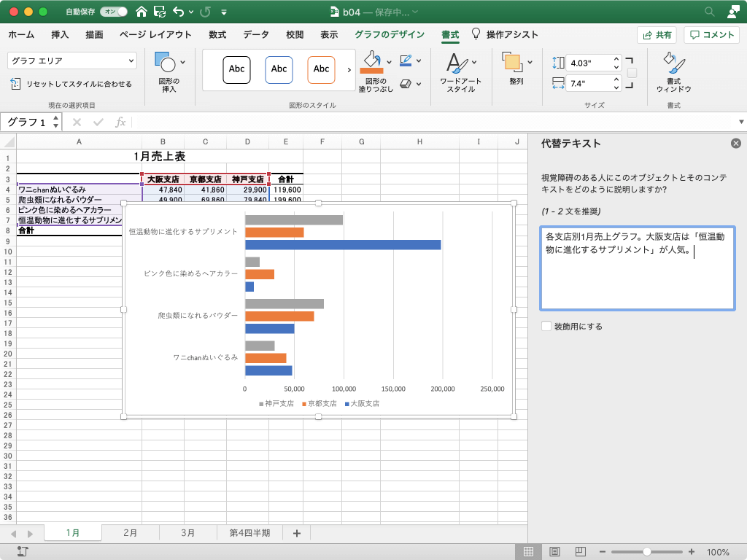Viewport: 747px width, 560px height.
Task: Select the black-outlined Abc shape style
Action: coord(237,69)
